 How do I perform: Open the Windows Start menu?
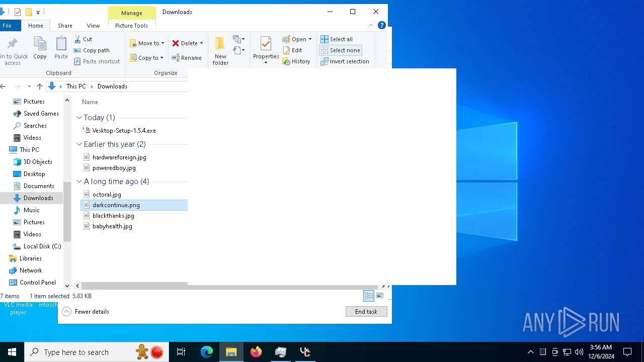[12, 352]
